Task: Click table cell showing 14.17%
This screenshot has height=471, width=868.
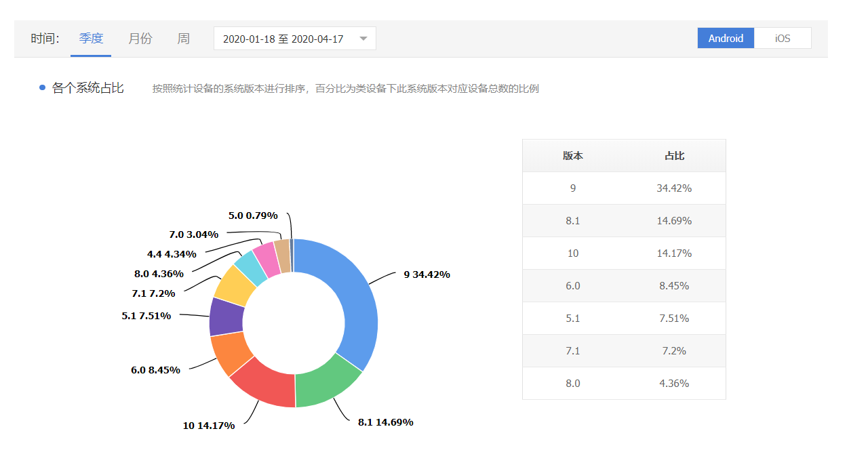Action: 674,253
